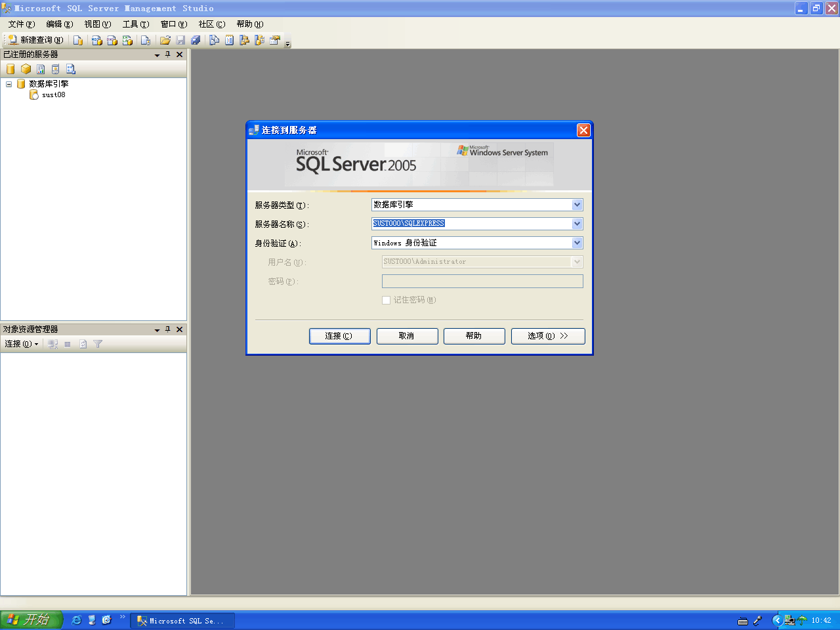Viewport: 840px width, 630px height.
Task: Click the 取消 button
Action: click(408, 336)
